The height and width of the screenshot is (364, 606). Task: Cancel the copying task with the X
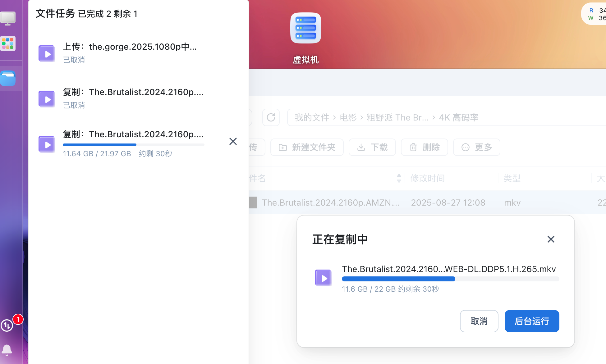click(x=233, y=141)
